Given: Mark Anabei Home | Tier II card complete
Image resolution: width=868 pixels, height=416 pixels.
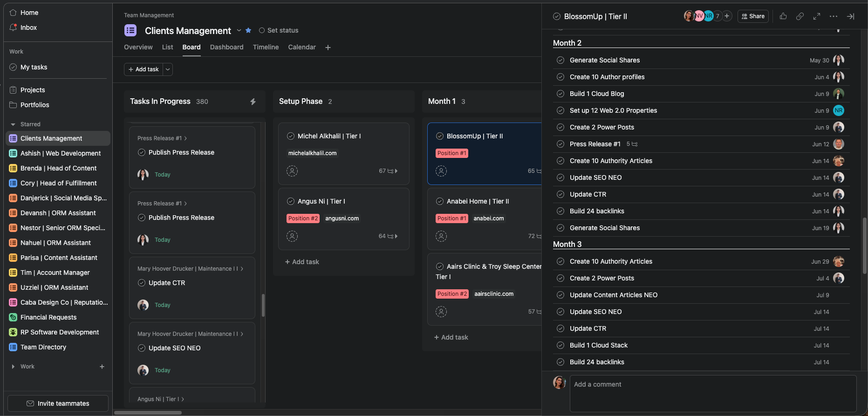Looking at the screenshot, I should 440,201.
